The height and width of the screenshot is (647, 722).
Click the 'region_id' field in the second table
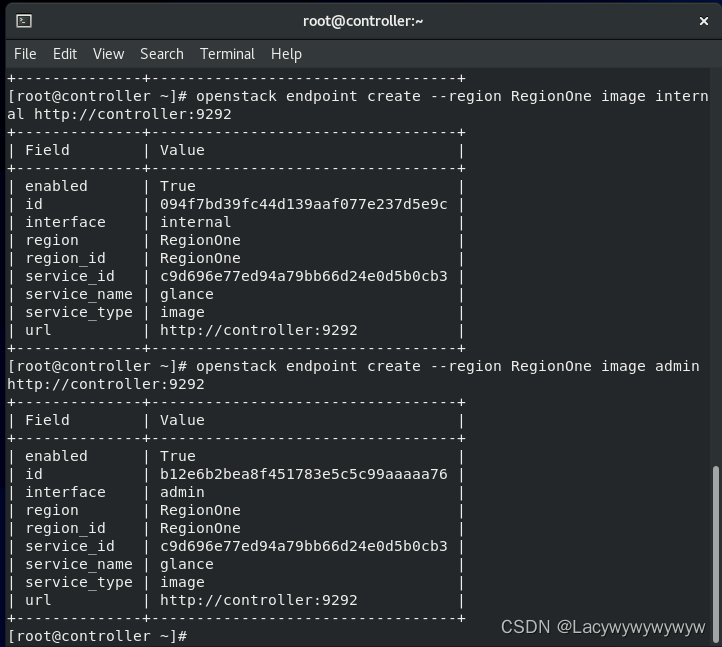coord(65,528)
